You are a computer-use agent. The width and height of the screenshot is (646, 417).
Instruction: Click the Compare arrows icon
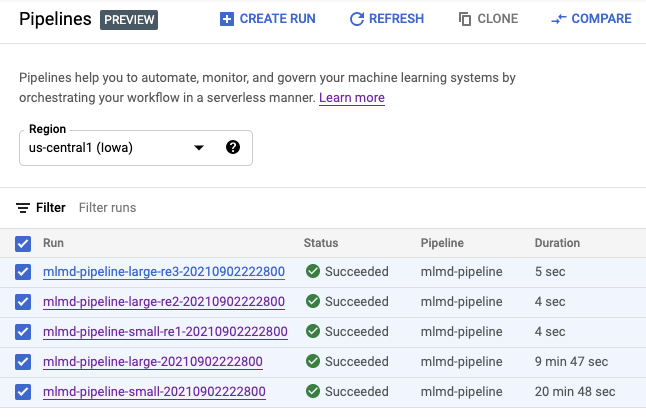point(559,19)
